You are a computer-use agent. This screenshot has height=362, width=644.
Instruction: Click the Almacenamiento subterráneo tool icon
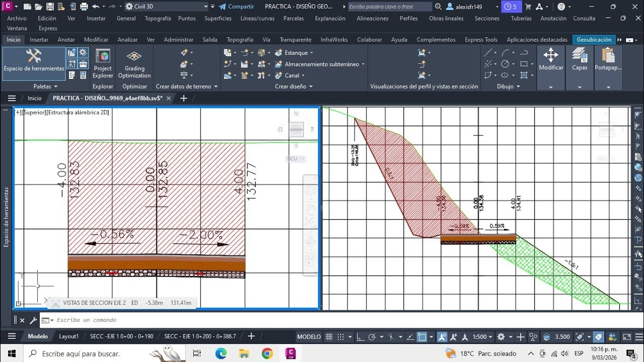(279, 64)
